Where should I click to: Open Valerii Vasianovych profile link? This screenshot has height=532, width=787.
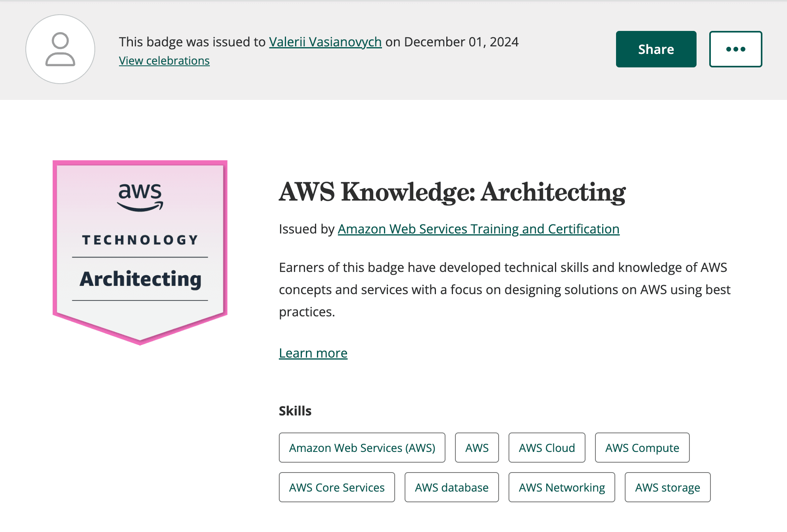click(x=325, y=42)
